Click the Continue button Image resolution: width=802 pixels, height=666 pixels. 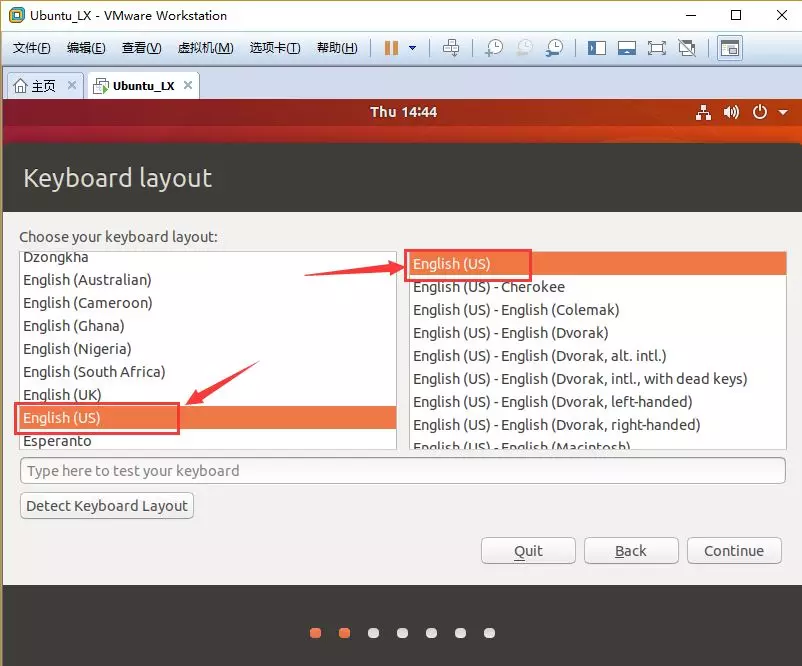[x=734, y=551]
